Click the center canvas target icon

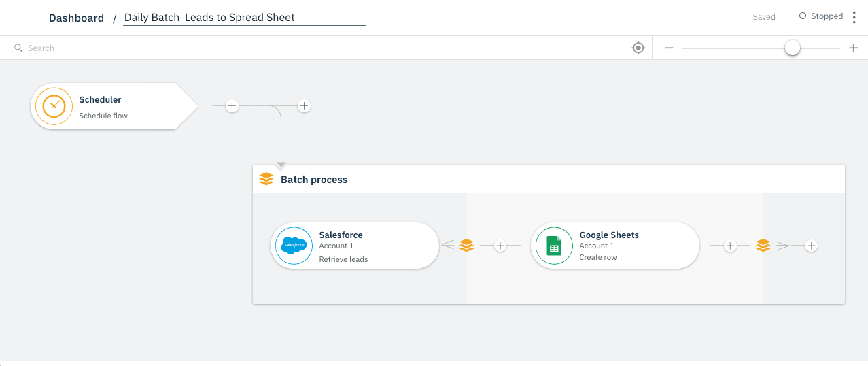pos(638,48)
